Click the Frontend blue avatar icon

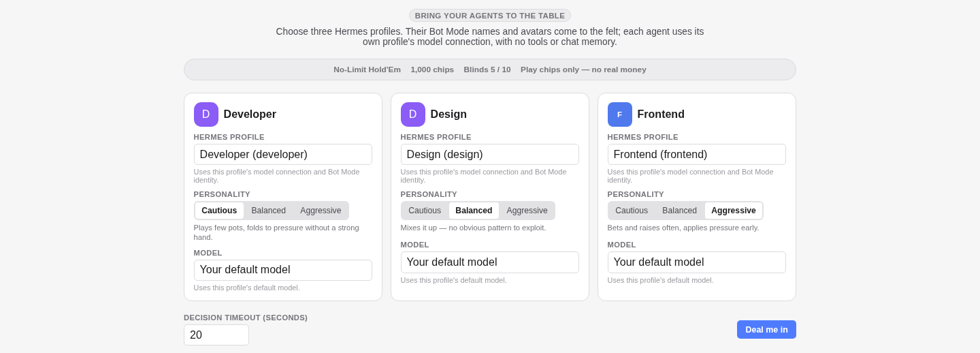point(620,114)
